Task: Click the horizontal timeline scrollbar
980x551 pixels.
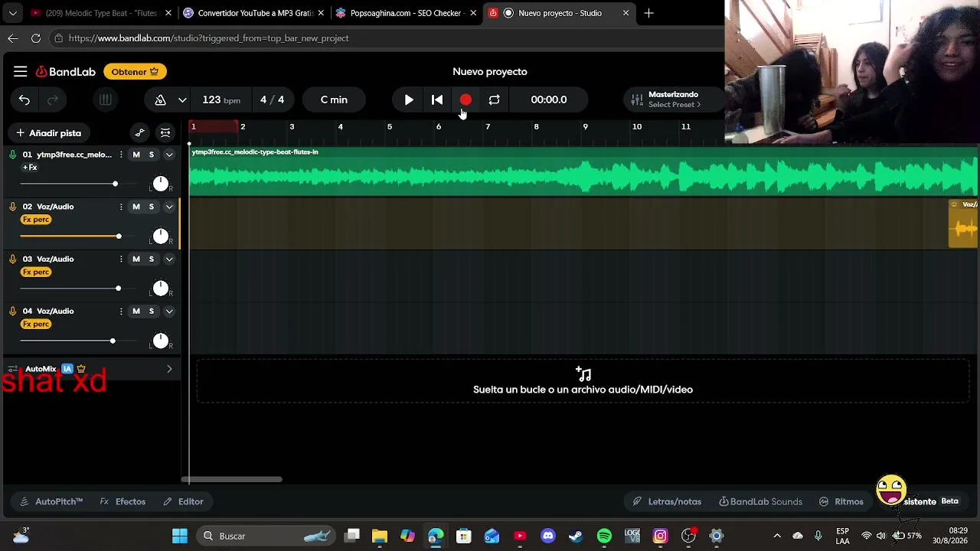Action: [x=232, y=480]
